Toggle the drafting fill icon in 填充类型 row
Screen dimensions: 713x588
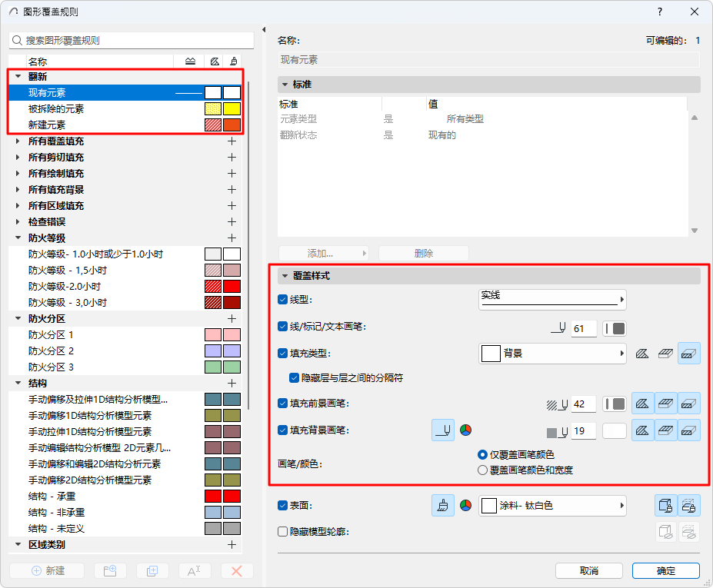pyautogui.click(x=642, y=354)
